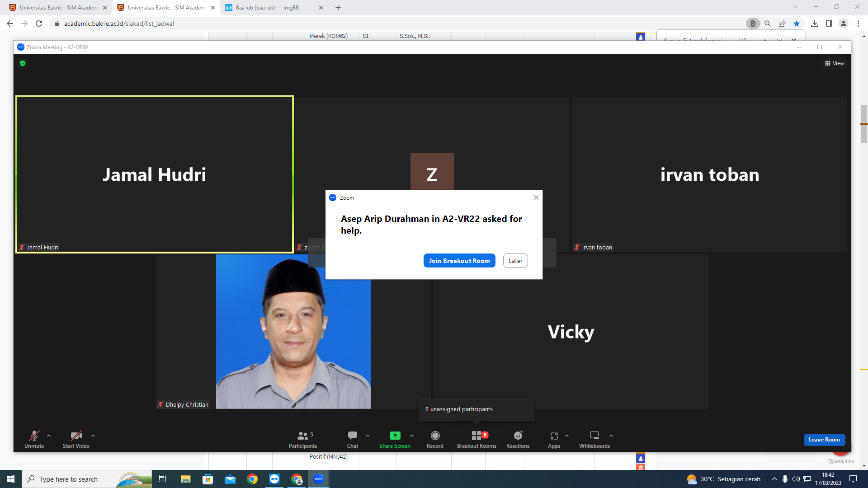
Task: Open Task View on taskbar
Action: [163, 479]
